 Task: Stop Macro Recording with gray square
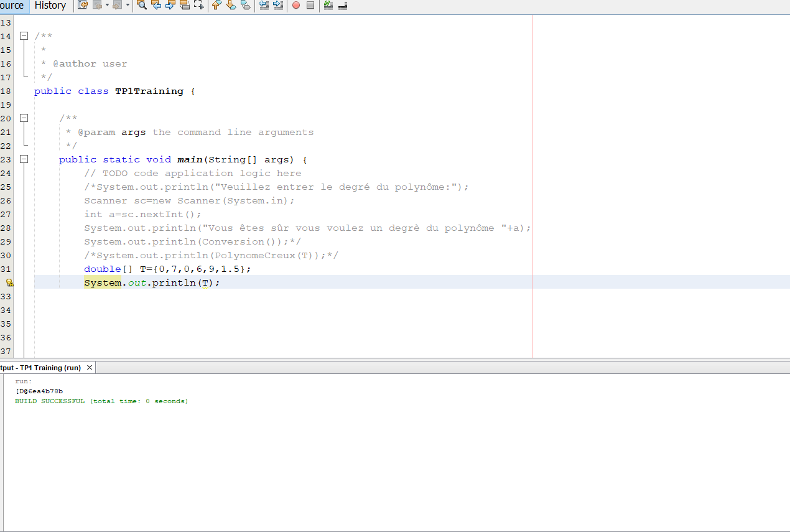click(310, 6)
